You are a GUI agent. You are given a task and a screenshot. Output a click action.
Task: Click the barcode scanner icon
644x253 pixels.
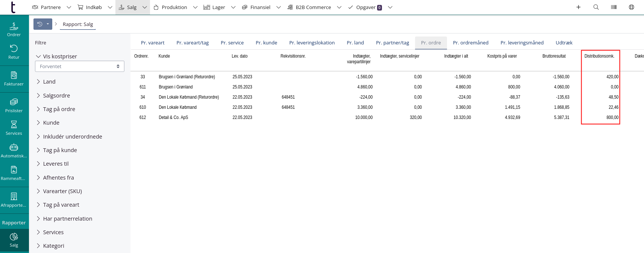click(614, 7)
